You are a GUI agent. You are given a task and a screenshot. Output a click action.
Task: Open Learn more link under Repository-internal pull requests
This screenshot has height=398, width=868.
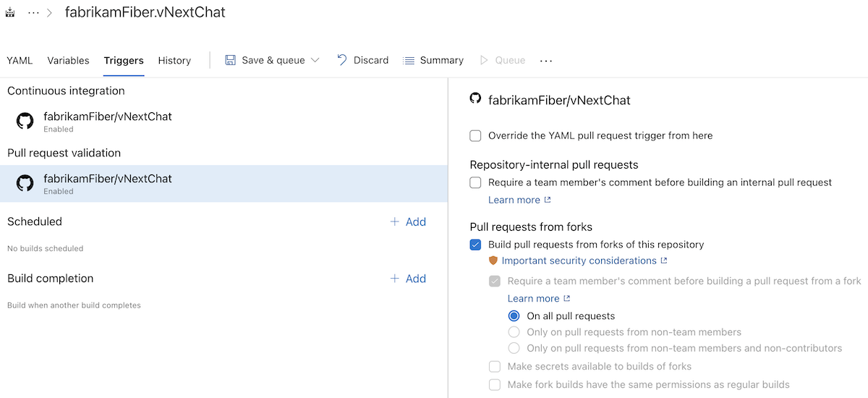coord(519,200)
